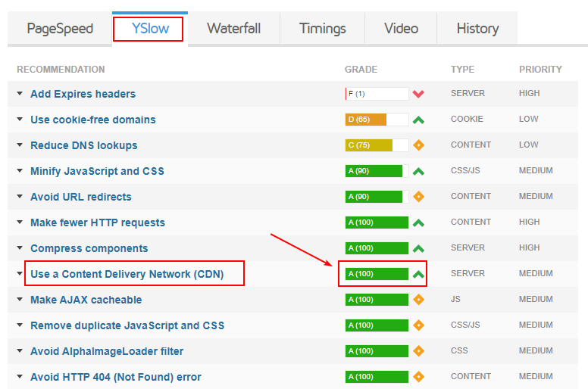Click the F (1) grade bar
The image size is (588, 389).
tap(377, 94)
